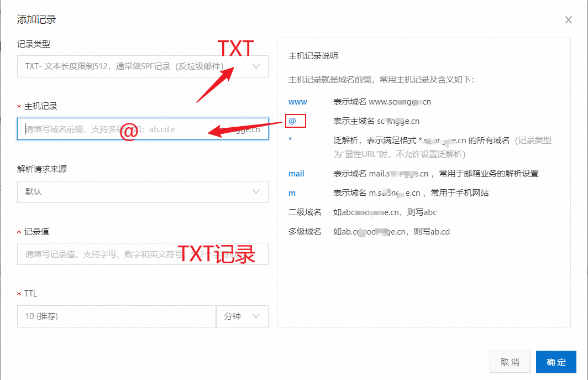Click the 主机记录 input field
The height and width of the screenshot is (380, 588).
click(143, 129)
